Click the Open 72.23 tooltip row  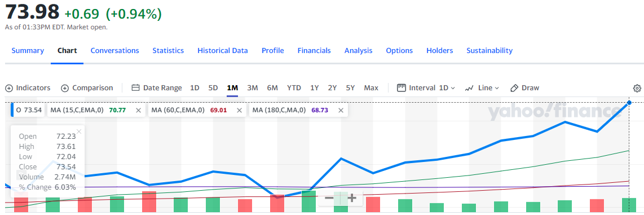[x=47, y=137]
